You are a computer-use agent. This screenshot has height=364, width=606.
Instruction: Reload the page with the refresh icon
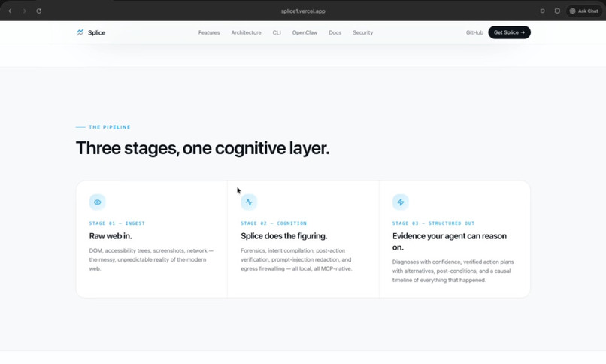point(39,11)
